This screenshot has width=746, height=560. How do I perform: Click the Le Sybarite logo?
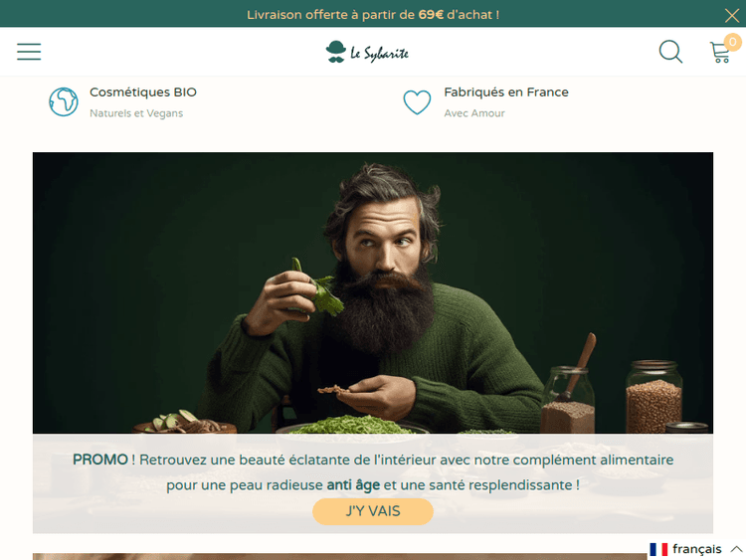point(367,52)
